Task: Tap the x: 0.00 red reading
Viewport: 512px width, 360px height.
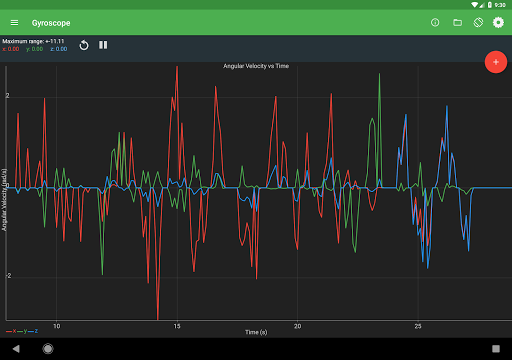Action: coord(11,49)
